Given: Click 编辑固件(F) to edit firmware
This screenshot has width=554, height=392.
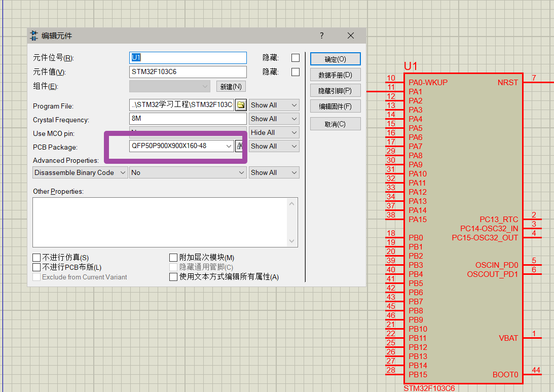Looking at the screenshot, I should click(335, 107).
